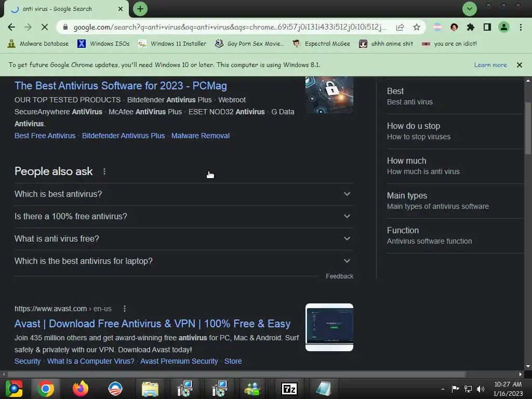The width and height of the screenshot is (532, 399).
Task: Open the Avast Premium Security sitelink
Action: 179,362
